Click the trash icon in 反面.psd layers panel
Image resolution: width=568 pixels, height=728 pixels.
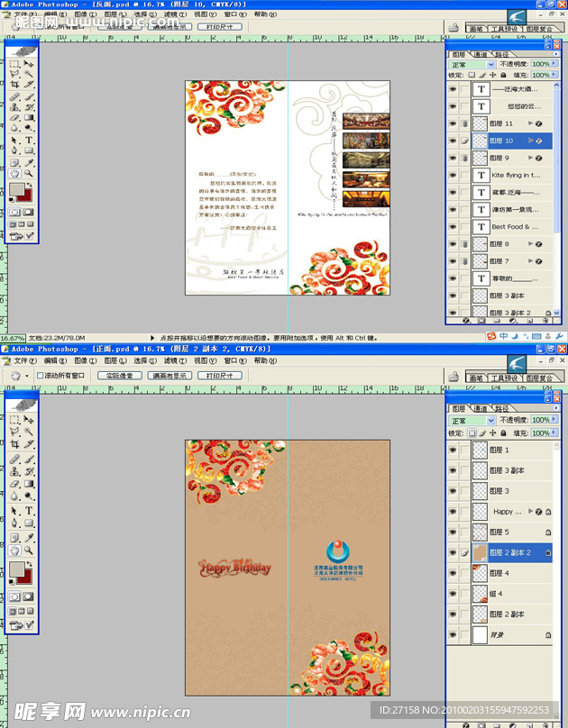point(546,320)
